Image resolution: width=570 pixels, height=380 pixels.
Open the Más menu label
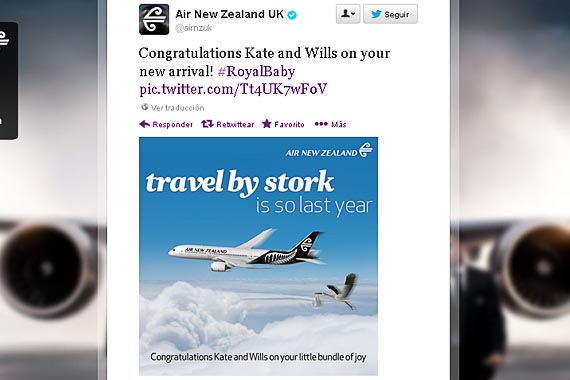point(339,124)
